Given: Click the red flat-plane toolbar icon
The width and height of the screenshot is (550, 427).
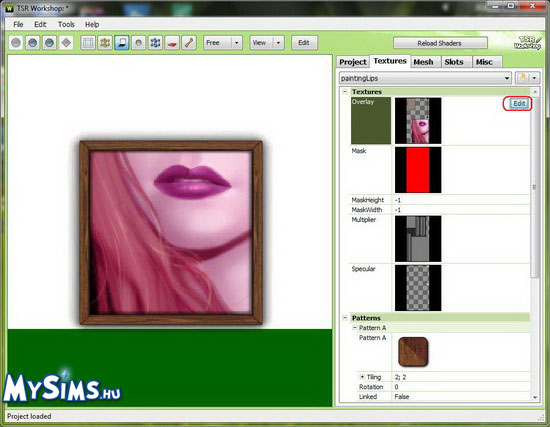Looking at the screenshot, I should click(x=172, y=43).
